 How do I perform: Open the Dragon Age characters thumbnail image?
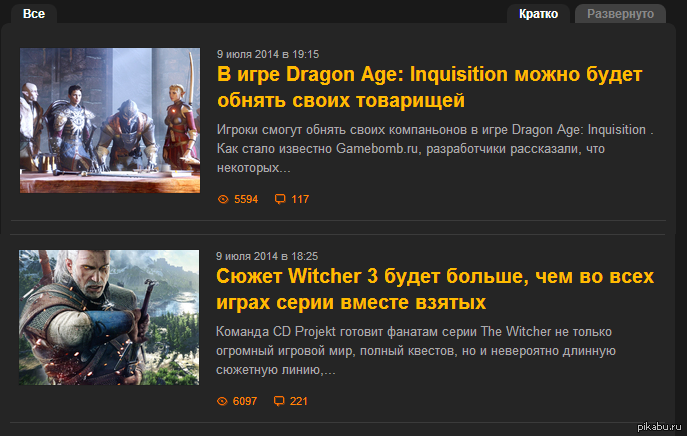tap(110, 120)
